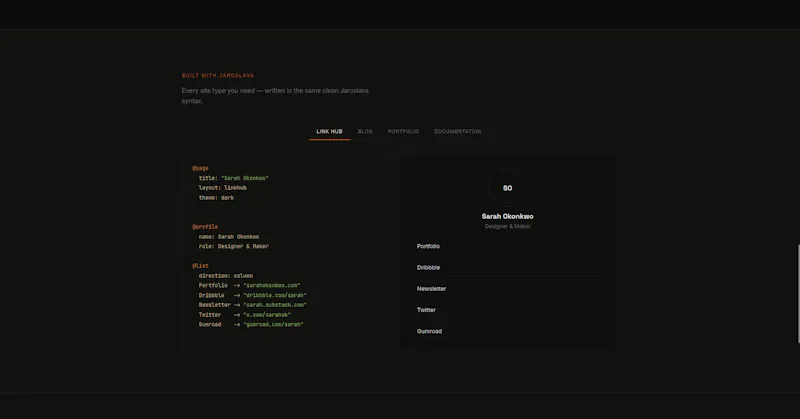Click the "dribbble.com/sarah" code string
Viewport: 800px width, 419px height.
click(275, 295)
